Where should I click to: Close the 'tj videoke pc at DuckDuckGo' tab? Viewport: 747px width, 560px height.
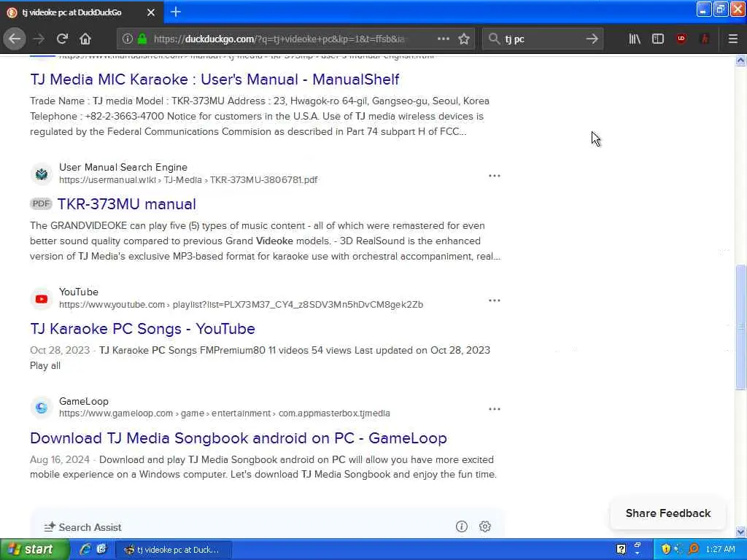(x=150, y=12)
